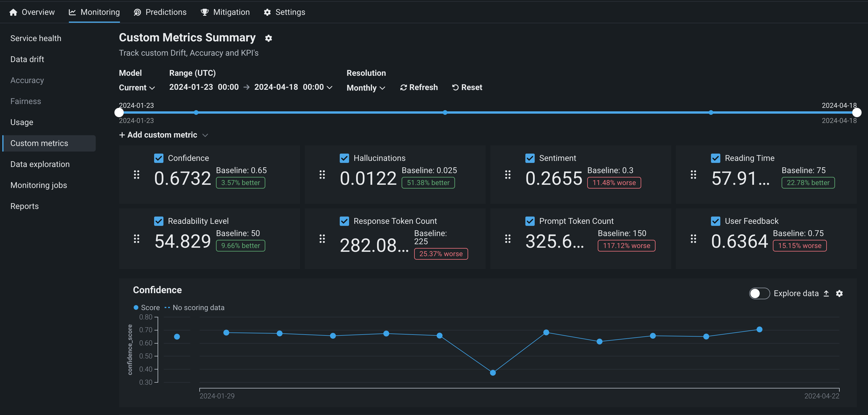Grab the Confidence tile drag handle

click(137, 175)
